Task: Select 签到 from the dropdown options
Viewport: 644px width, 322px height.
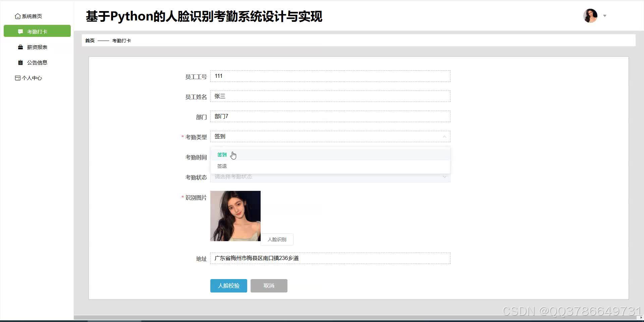Action: pyautogui.click(x=222, y=154)
